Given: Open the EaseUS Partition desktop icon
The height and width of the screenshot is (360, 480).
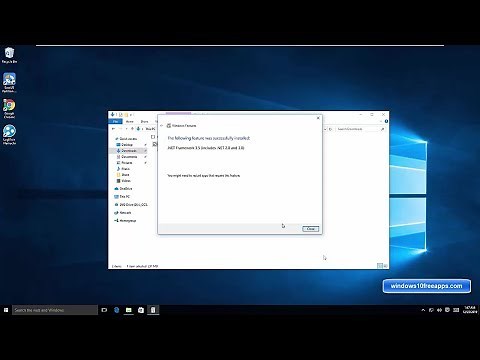Looking at the screenshot, I should coord(9,83).
